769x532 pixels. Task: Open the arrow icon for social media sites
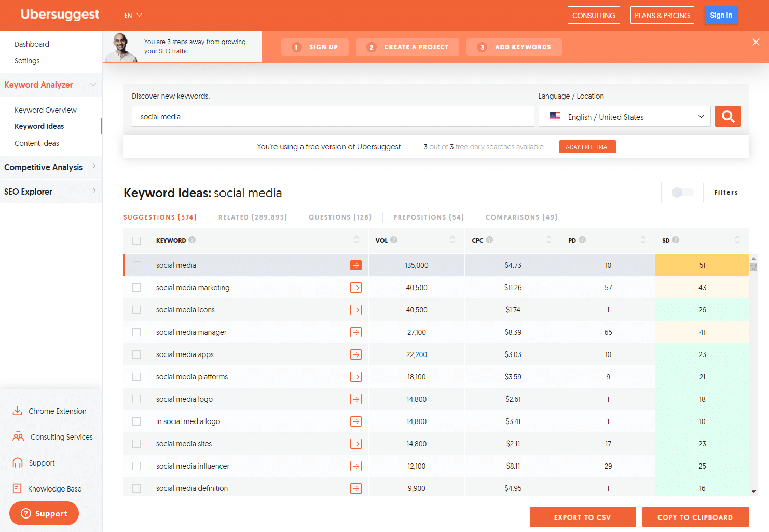coord(356,444)
